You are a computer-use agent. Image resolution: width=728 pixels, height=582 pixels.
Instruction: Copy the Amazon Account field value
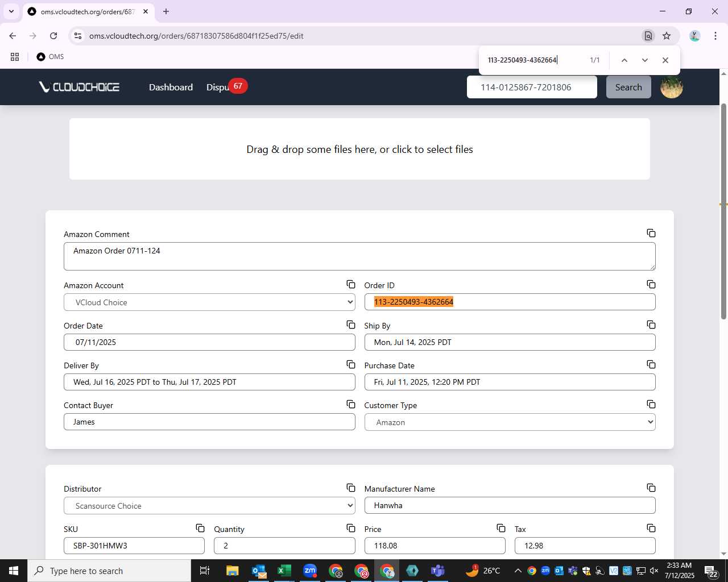click(x=351, y=284)
